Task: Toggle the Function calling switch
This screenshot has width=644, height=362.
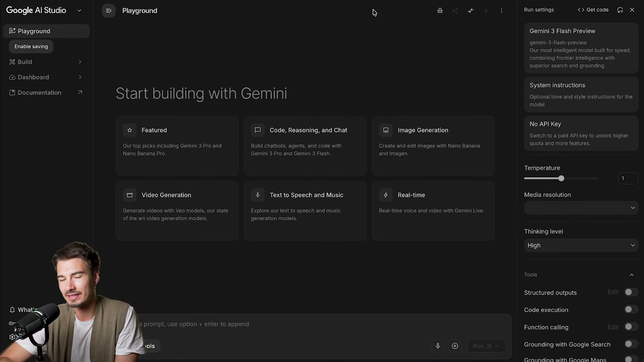Action: coord(631,327)
